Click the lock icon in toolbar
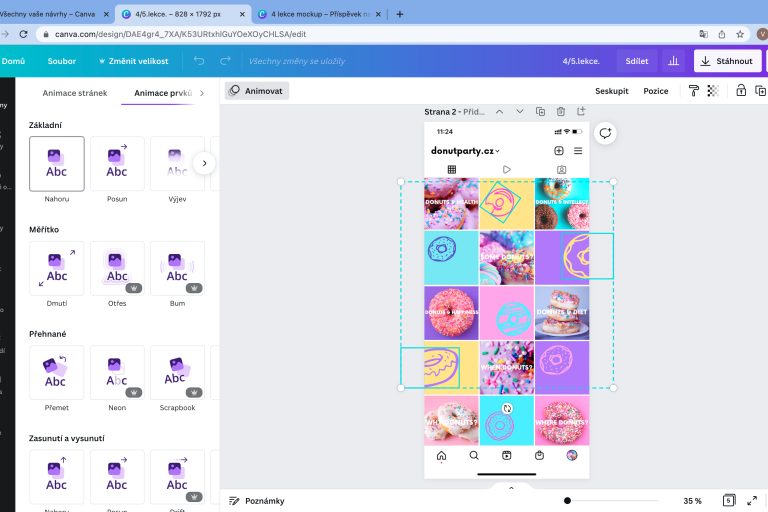 [x=741, y=90]
